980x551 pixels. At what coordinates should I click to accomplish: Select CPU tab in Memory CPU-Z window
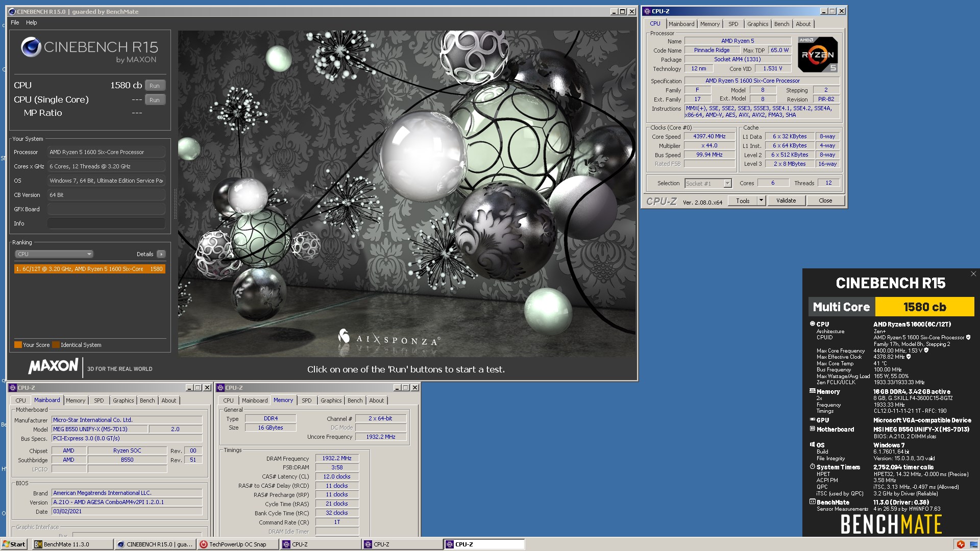pyautogui.click(x=228, y=400)
